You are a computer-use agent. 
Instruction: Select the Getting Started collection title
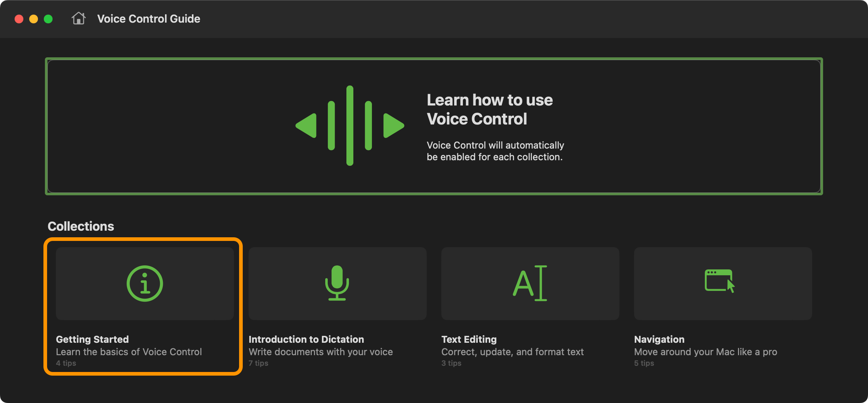coord(92,339)
